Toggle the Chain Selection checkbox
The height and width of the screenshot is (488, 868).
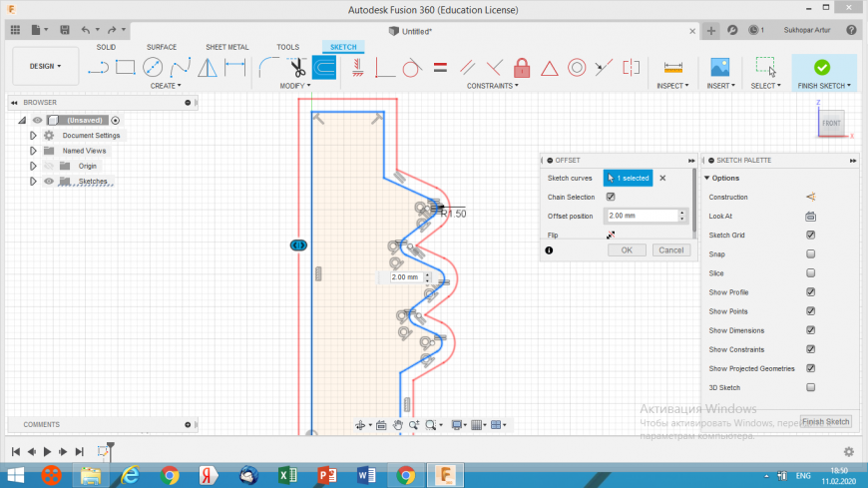coord(611,197)
